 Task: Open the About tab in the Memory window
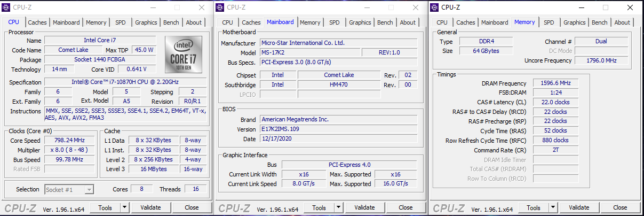(x=622, y=22)
